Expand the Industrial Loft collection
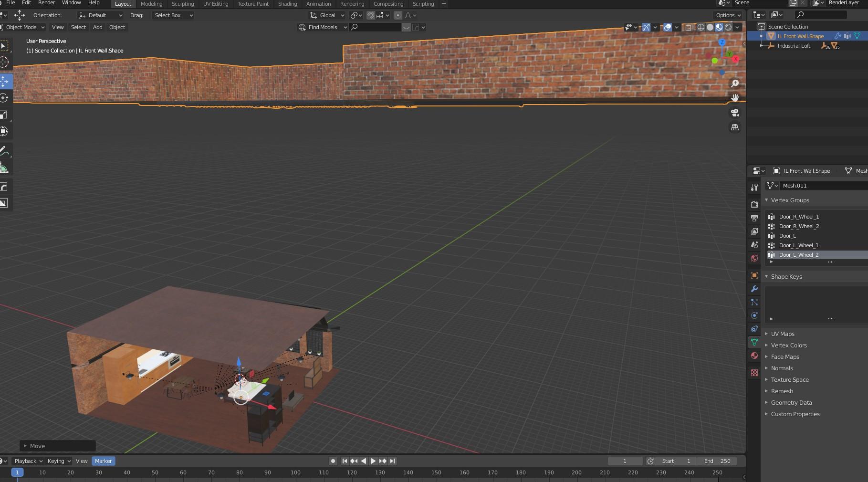The image size is (868, 482). 762,46
